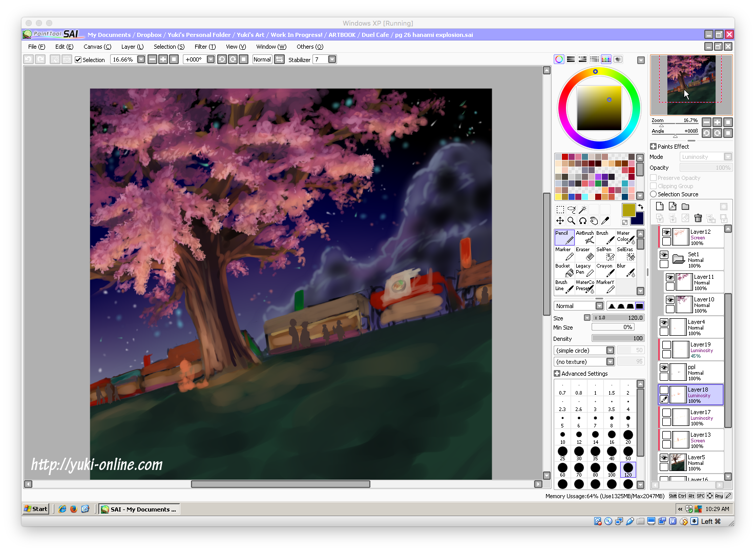This screenshot has width=756, height=552.
Task: Select the SelEras tool
Action: pyautogui.click(x=626, y=254)
